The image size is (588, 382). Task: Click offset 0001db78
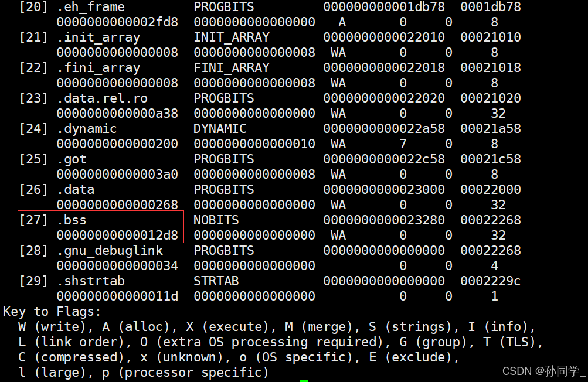point(491,7)
